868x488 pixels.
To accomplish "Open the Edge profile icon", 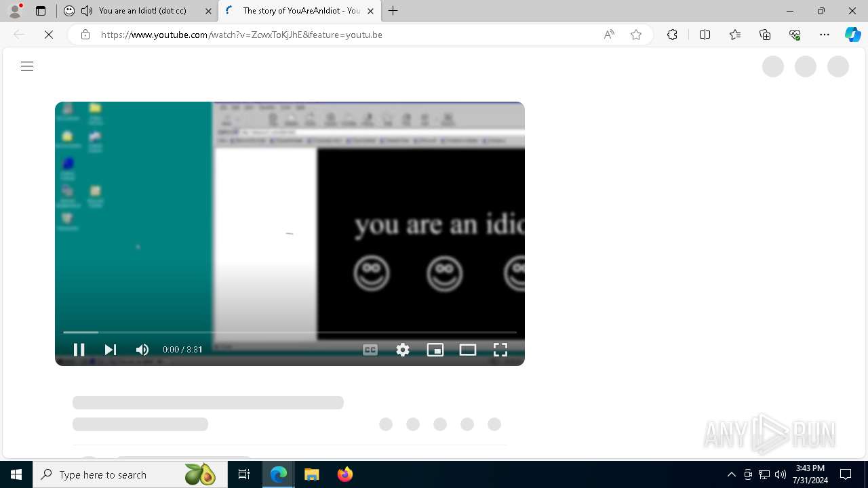I will point(15,11).
